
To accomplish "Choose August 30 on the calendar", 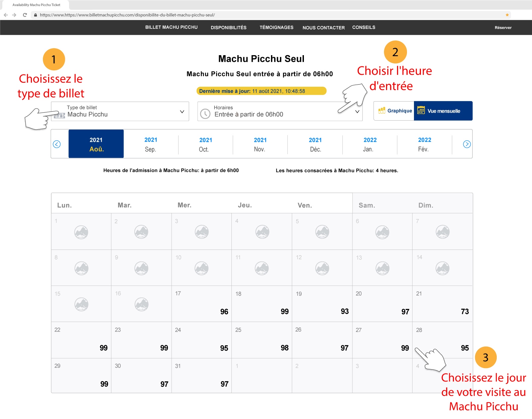I will (x=141, y=375).
